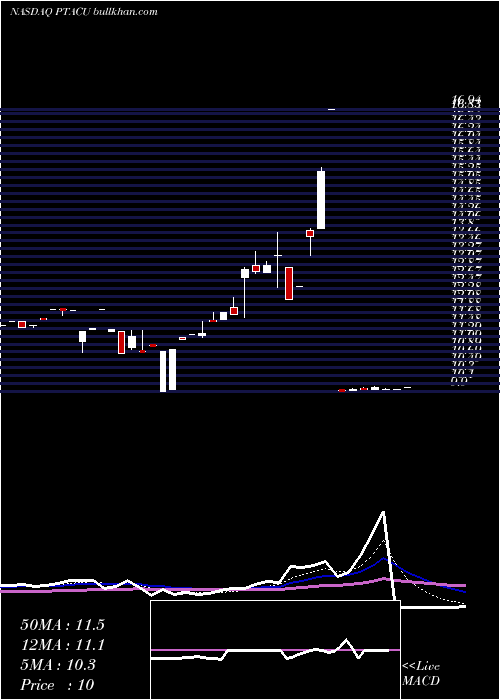
Task: Click the NASDAQ PTACU bullkhan.com title text
Action: [83, 12]
